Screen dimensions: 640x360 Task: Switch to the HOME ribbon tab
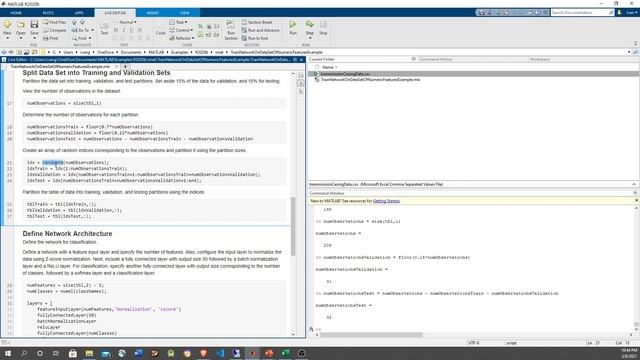tap(16, 13)
